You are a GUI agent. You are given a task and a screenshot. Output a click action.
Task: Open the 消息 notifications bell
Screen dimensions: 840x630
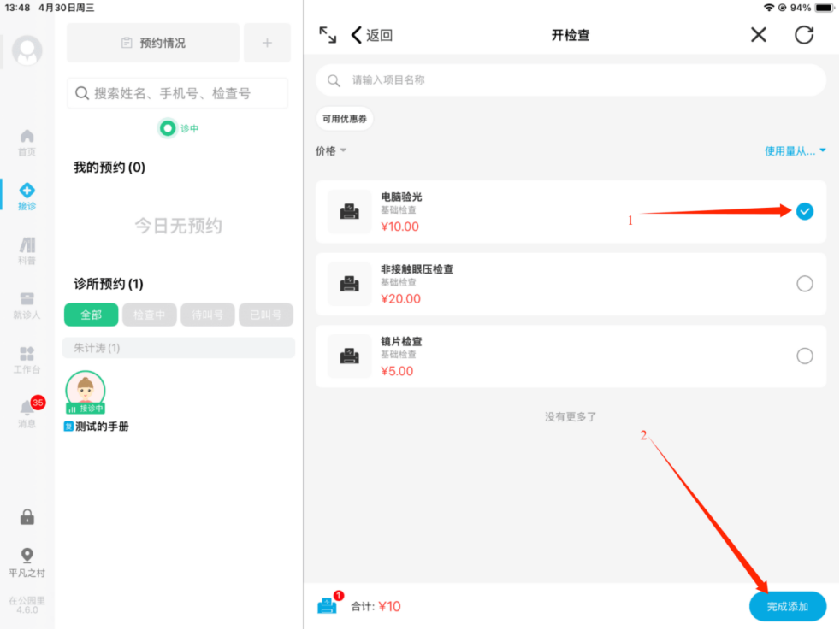click(x=27, y=409)
